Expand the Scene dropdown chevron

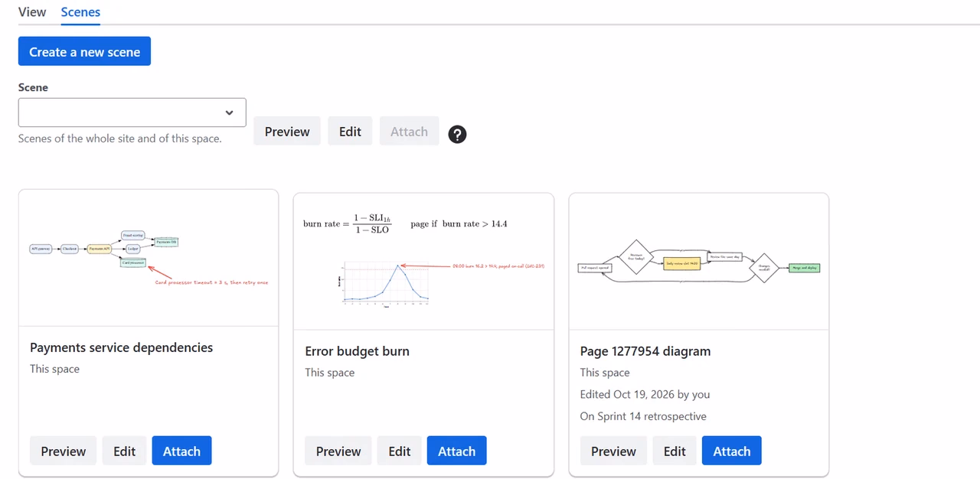click(x=229, y=112)
